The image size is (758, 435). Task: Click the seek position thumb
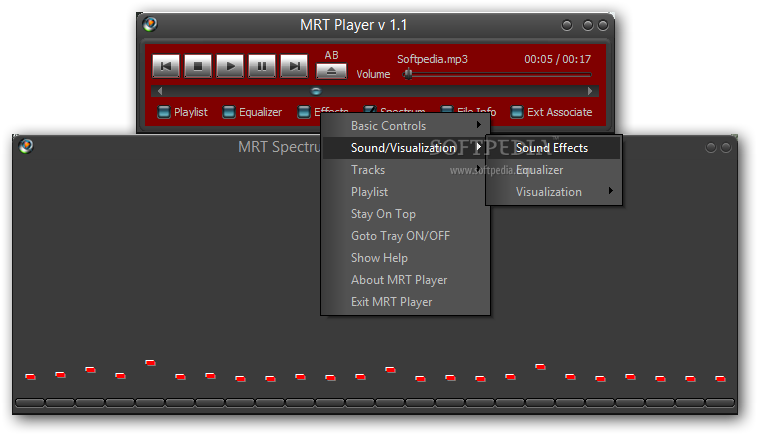coord(316,91)
